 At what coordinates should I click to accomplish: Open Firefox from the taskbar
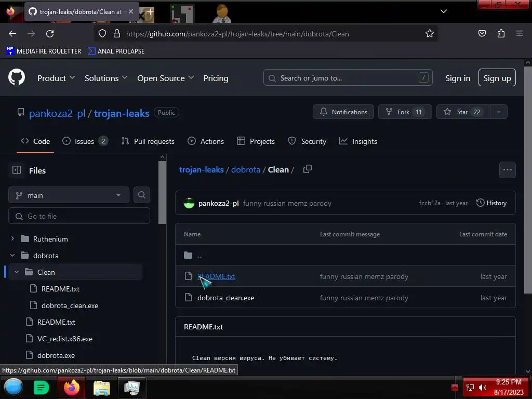[x=72, y=387]
